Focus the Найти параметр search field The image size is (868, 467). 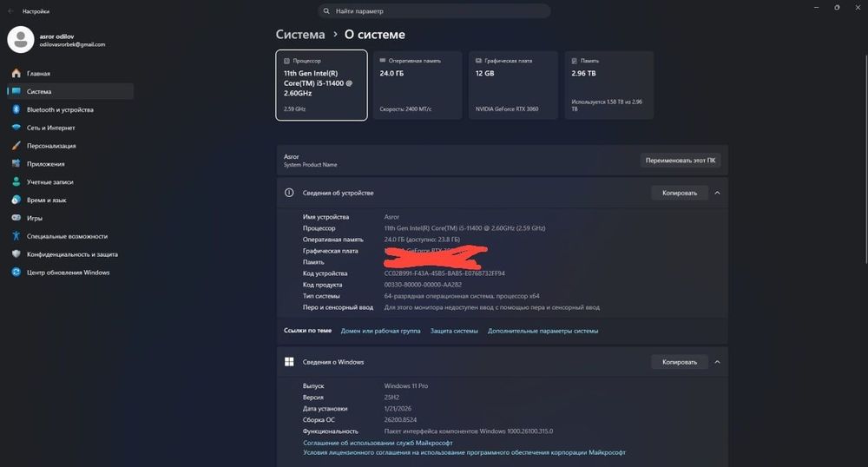434,11
